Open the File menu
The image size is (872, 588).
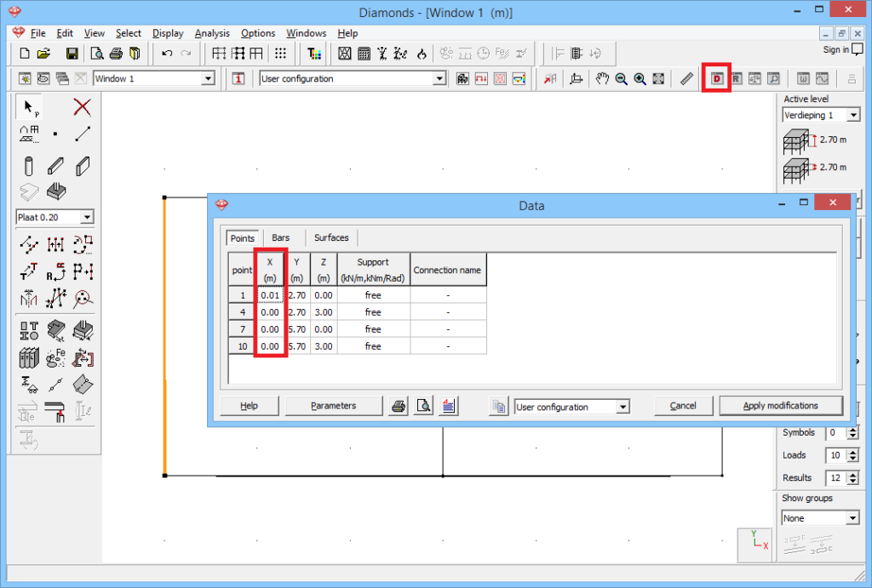click(37, 33)
